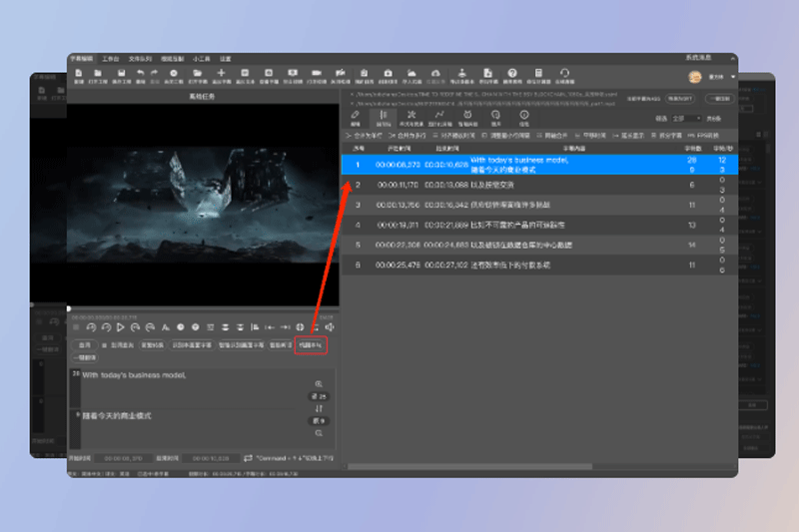Click the headset customer service icon
The height and width of the screenshot is (532, 799).
(565, 74)
